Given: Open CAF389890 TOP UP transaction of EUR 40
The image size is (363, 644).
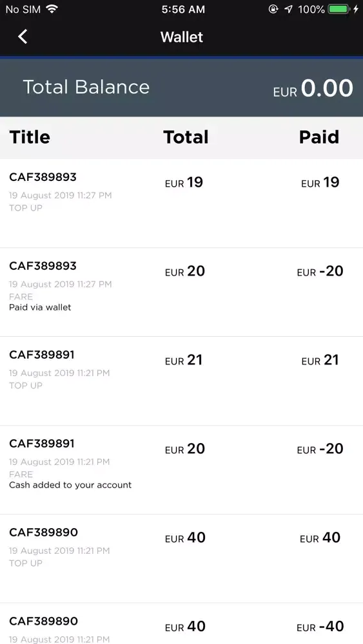Looking at the screenshot, I should click(x=181, y=558).
